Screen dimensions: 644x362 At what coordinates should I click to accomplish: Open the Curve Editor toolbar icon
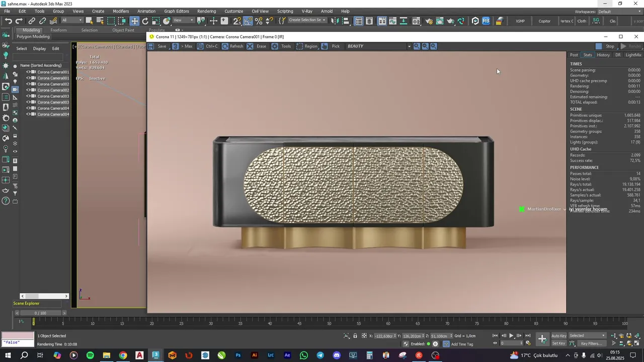click(x=393, y=21)
